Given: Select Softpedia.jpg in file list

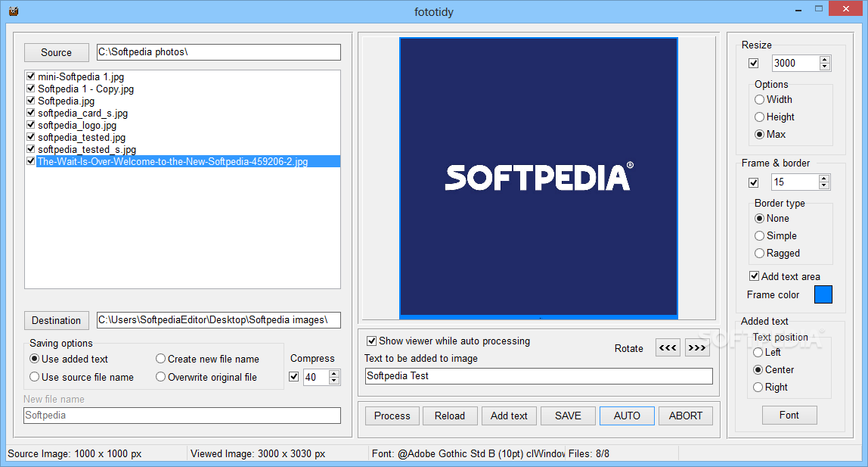Looking at the screenshot, I should pos(66,101).
